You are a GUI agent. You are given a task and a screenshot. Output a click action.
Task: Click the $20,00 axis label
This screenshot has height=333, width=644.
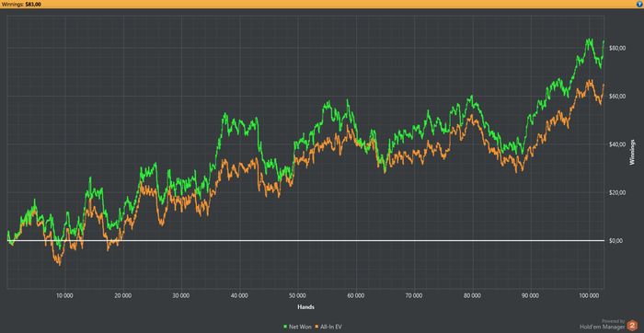click(x=617, y=192)
